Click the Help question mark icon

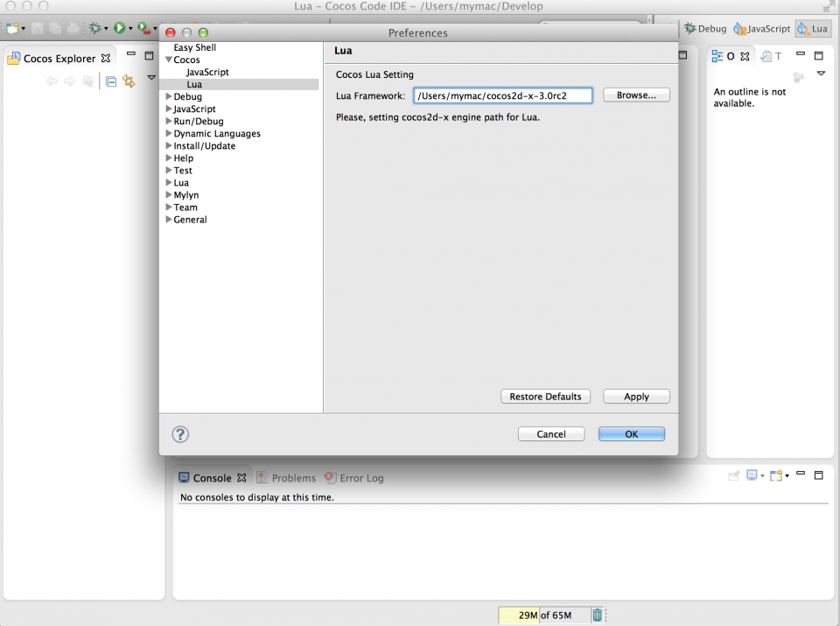[180, 434]
